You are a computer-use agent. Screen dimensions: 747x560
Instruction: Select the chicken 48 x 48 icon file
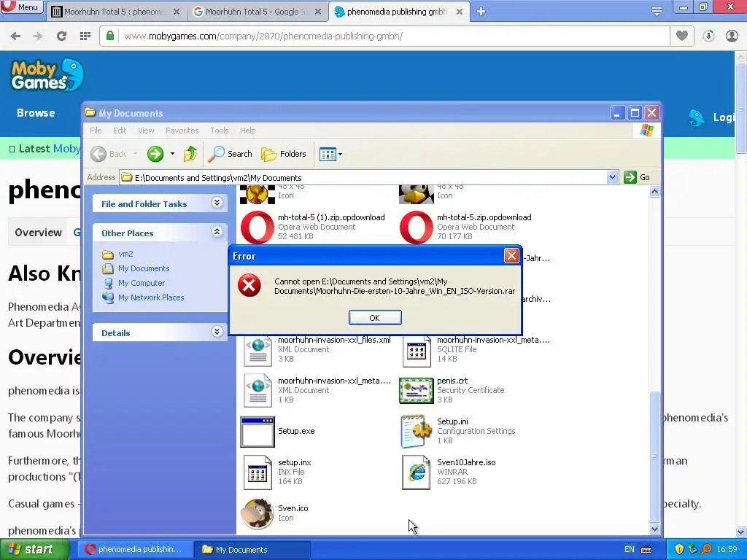click(258, 194)
